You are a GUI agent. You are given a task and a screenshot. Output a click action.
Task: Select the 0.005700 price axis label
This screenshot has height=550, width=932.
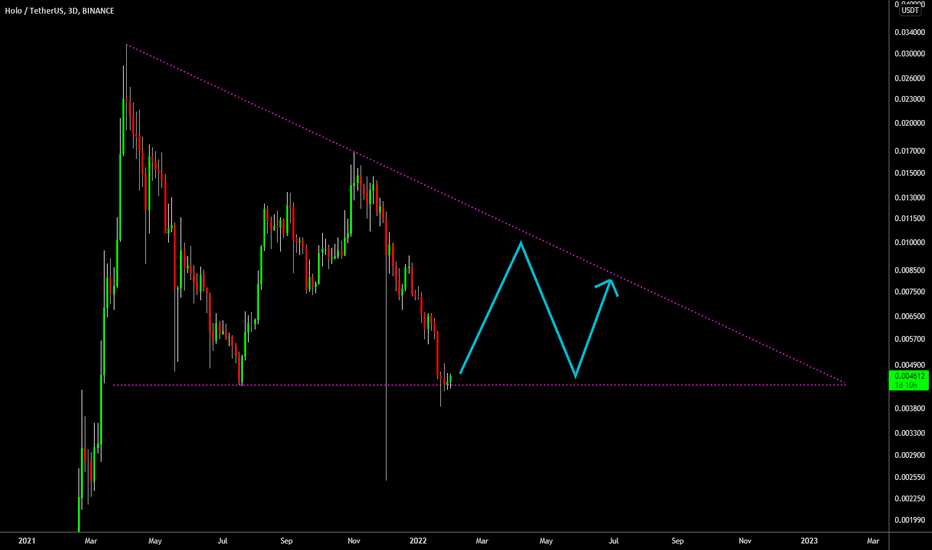(910, 339)
